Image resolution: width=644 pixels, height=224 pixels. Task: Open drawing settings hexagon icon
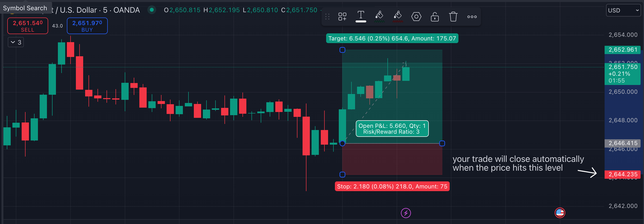pos(416,17)
